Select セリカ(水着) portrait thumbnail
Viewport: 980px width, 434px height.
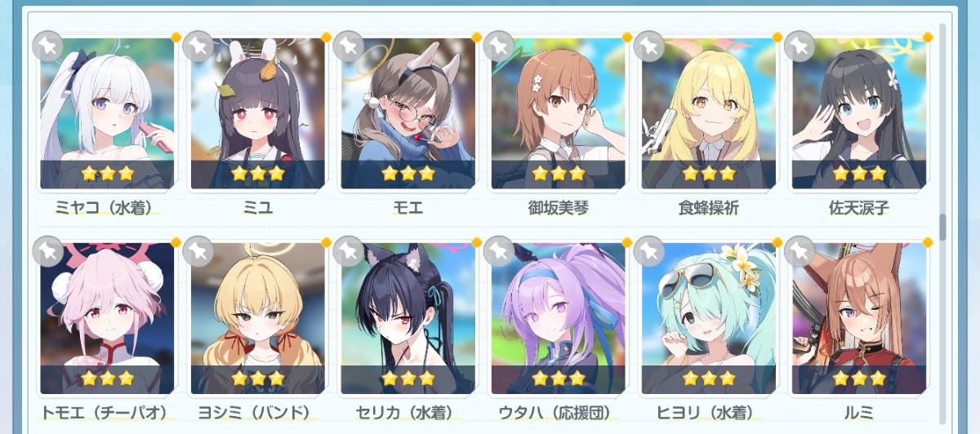point(408,318)
